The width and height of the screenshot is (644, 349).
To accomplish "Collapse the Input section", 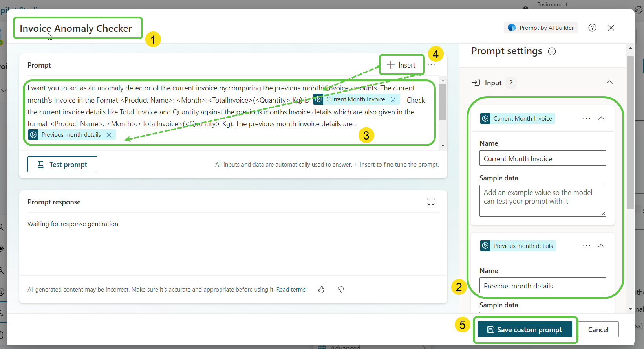I will pos(609,83).
